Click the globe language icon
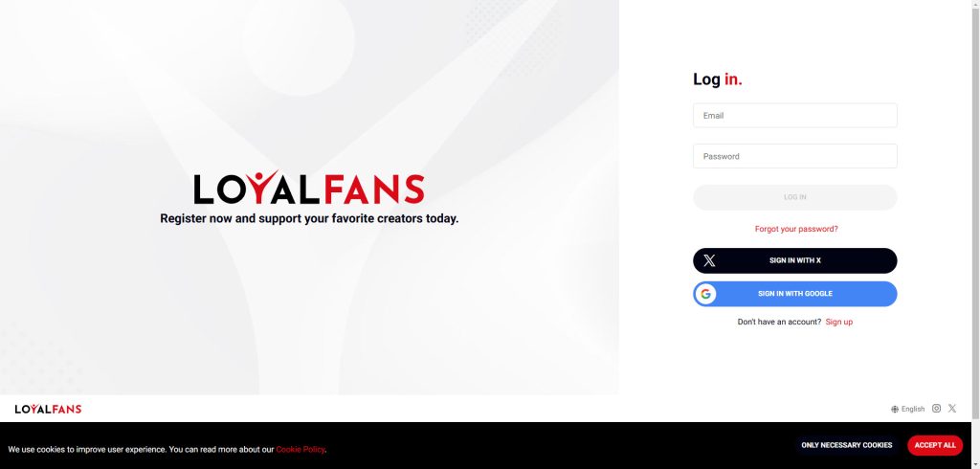The image size is (980, 469). (895, 409)
